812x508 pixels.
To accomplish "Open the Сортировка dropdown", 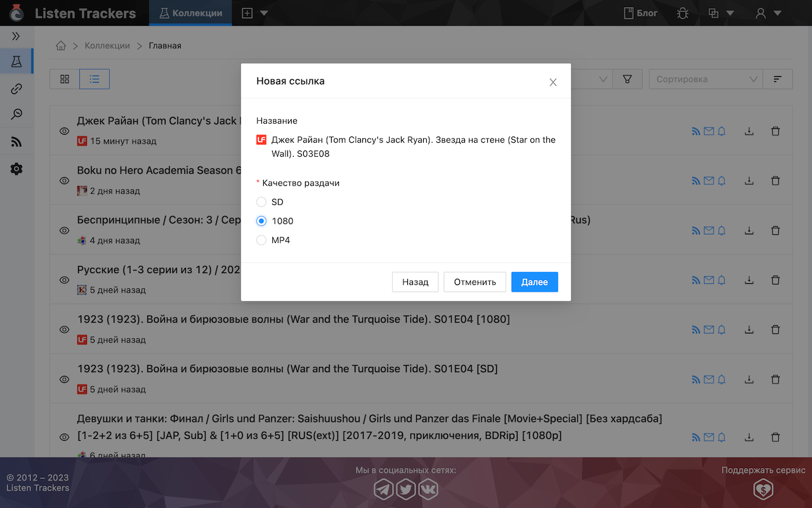I will (705, 79).
